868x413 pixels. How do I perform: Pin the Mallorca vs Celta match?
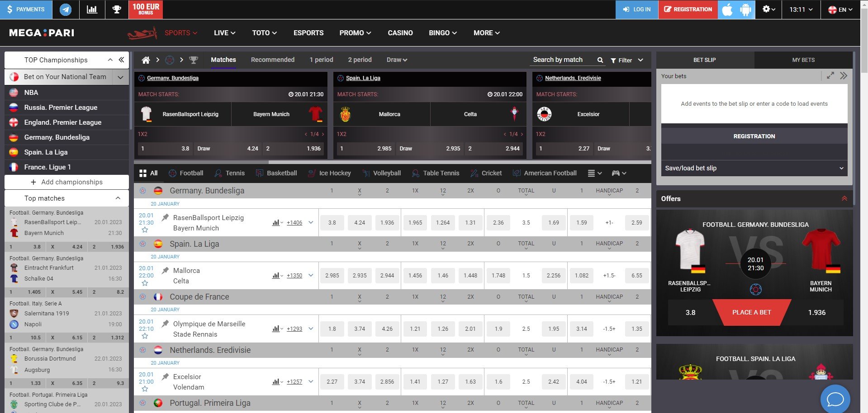pyautogui.click(x=165, y=271)
